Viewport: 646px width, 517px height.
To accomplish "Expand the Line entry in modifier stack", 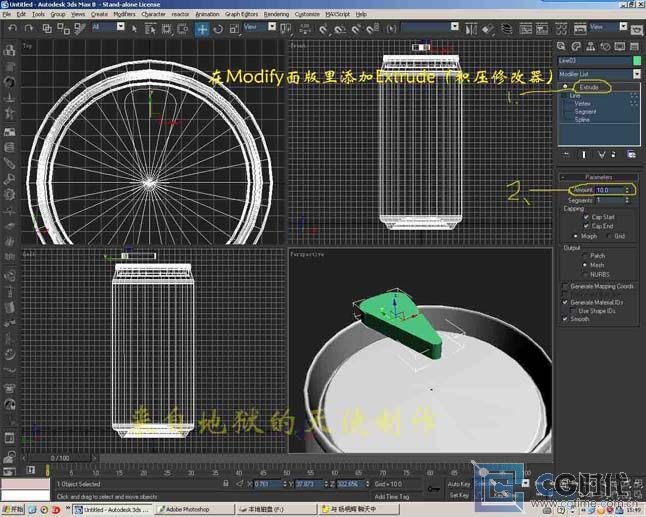I will point(564,96).
